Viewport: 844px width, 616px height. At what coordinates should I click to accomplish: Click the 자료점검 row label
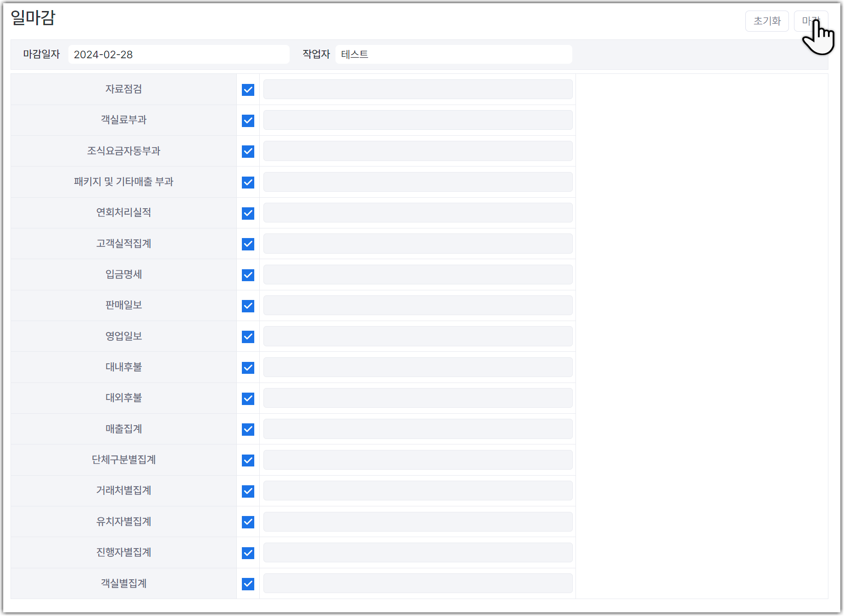(x=124, y=89)
